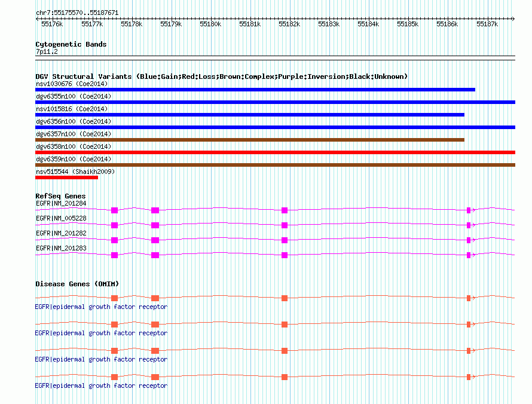The image size is (532, 404).
Task: Click the Cytogenetic Bands track title
Action: click(71, 44)
